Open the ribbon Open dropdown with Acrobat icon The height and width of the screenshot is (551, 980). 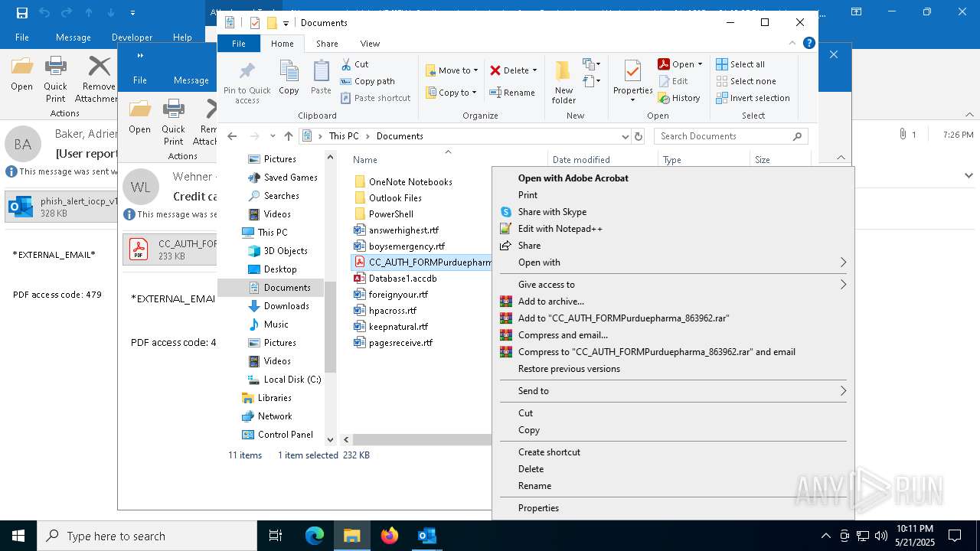point(681,64)
